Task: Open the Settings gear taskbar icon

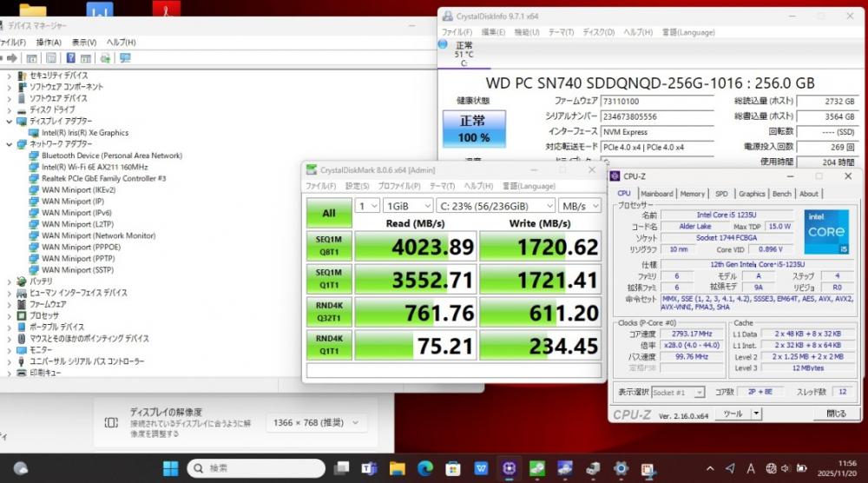Action: pos(621,468)
